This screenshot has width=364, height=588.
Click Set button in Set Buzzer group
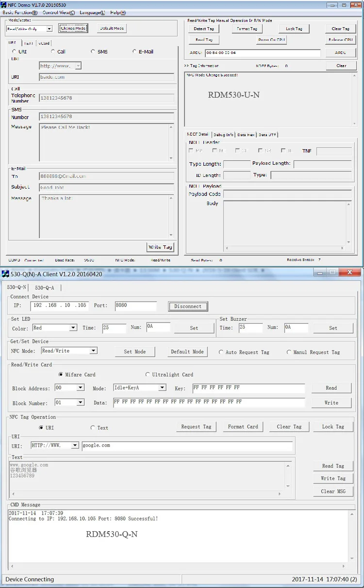pos(333,328)
